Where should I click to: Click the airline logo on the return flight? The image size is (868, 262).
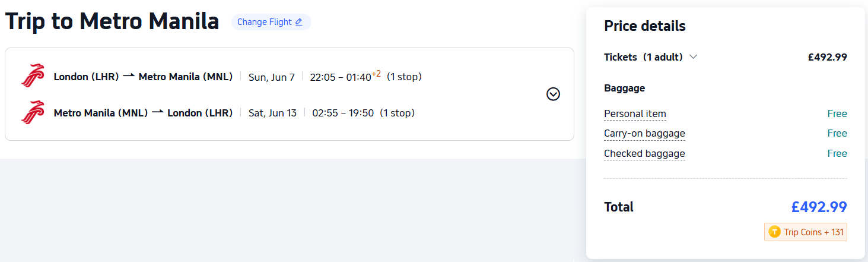point(33,112)
